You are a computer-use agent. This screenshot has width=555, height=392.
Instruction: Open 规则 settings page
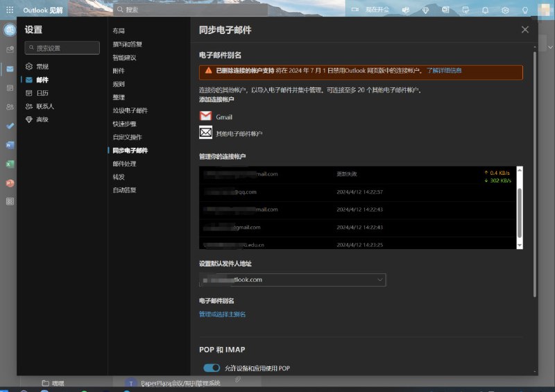coord(119,84)
